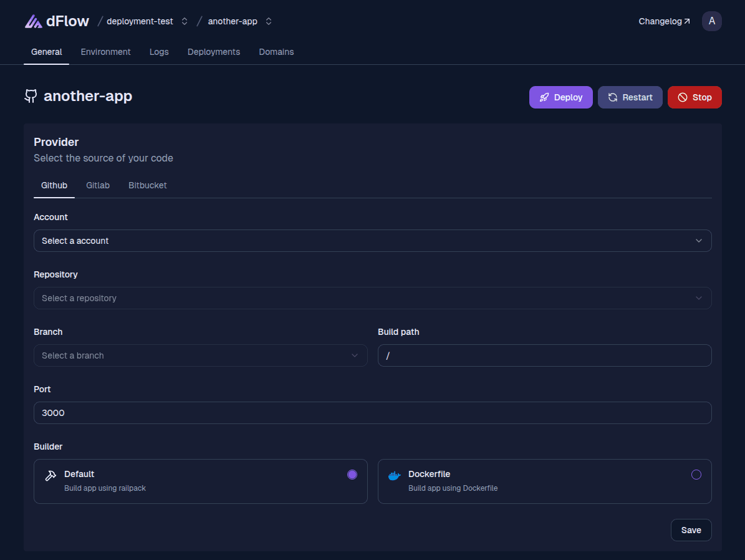This screenshot has height=560, width=745.
Task: Click the Docker whale icon
Action: [394, 476]
